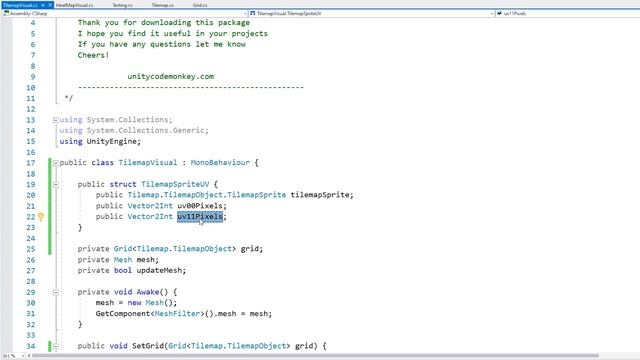Click 'private Mesh mesh;' on line 26
This screenshot has width=640, height=360.
(x=118, y=260)
